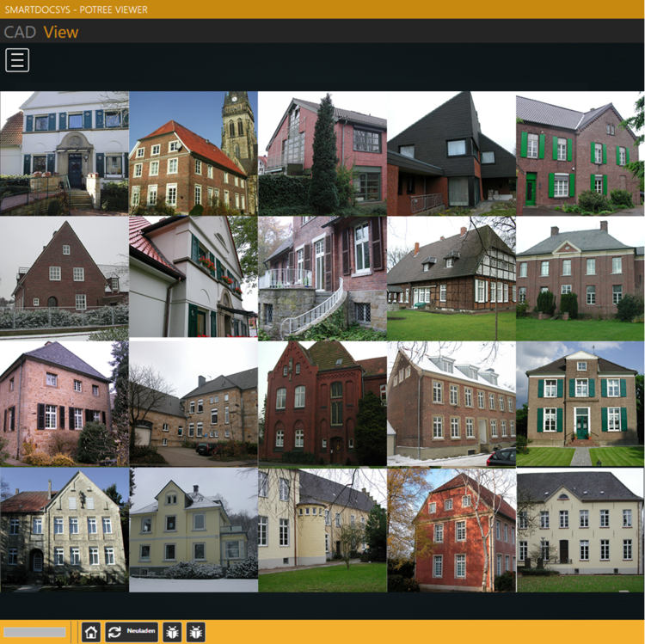Viewport: 645px width, 644px height.
Task: Open white house with blue shutters photo
Action: pyautogui.click(x=64, y=153)
